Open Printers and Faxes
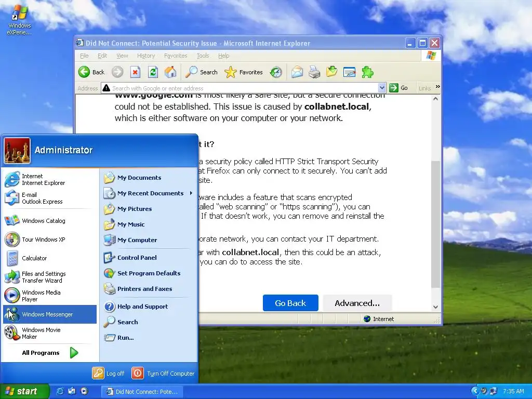 coord(148,289)
